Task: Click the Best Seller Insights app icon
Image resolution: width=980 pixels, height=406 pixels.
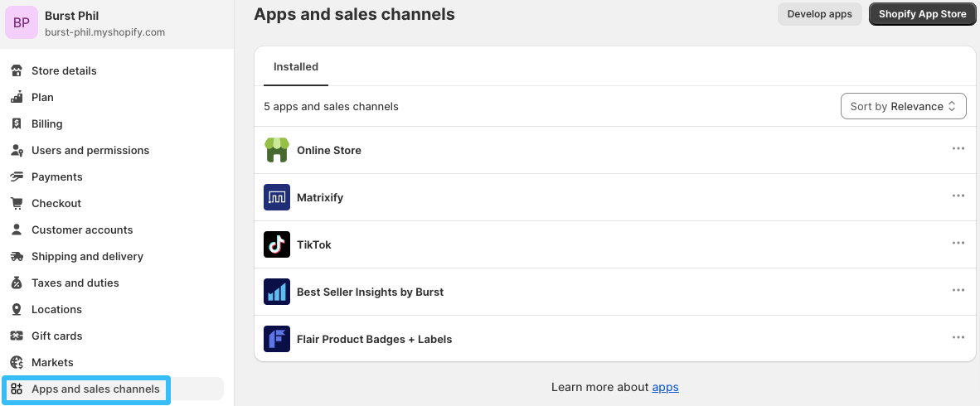Action: coord(277,292)
